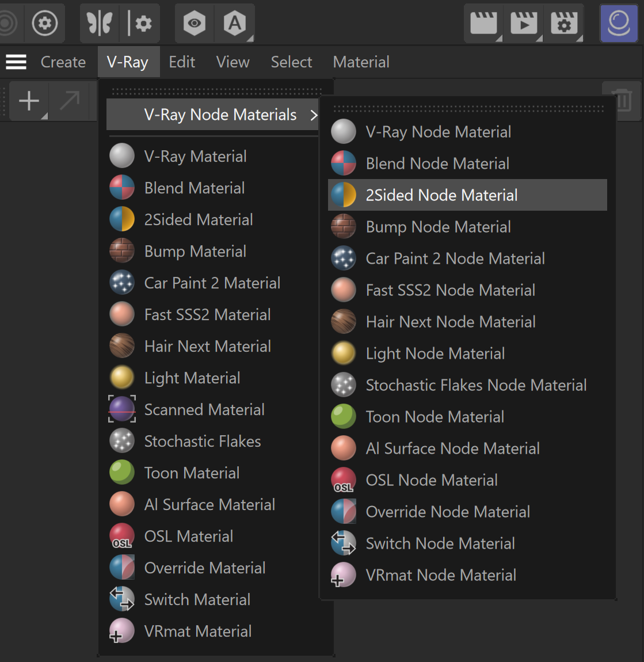The image size is (644, 662).
Task: Choose Fast SSS2 Node Material
Action: [467, 290]
